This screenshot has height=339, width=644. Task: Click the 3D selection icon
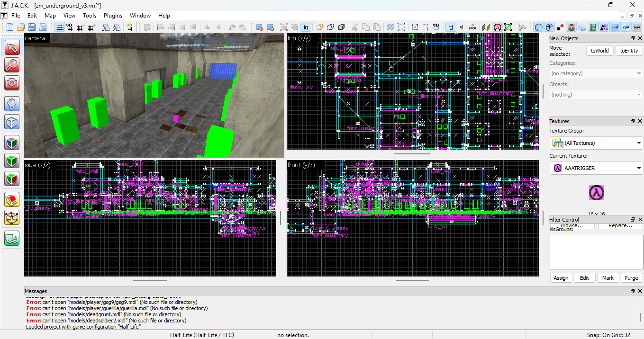tap(436, 27)
